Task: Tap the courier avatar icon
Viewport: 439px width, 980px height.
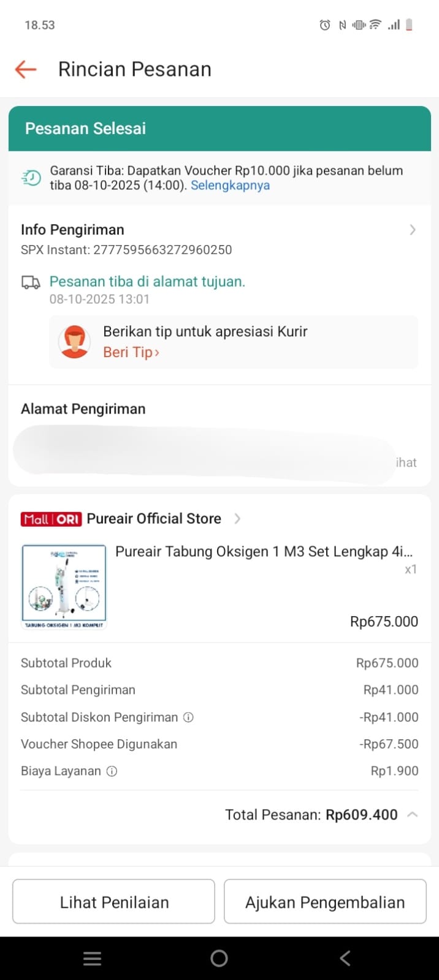Action: (74, 342)
